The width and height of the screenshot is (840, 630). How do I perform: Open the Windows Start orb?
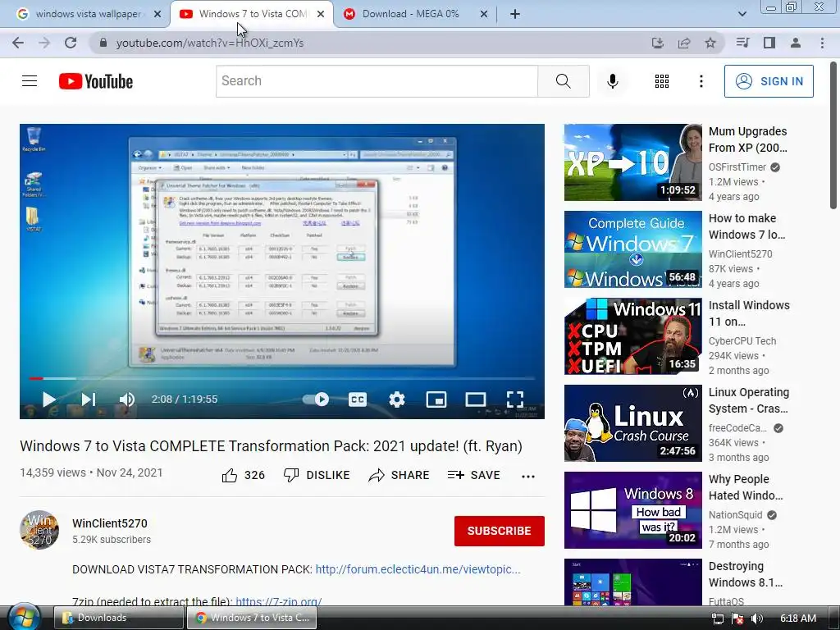tap(24, 616)
